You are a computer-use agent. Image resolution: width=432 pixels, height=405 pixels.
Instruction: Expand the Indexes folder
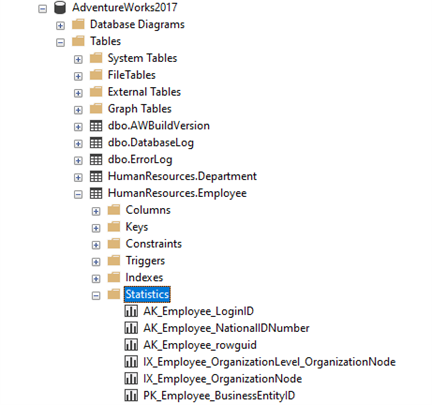(x=96, y=279)
